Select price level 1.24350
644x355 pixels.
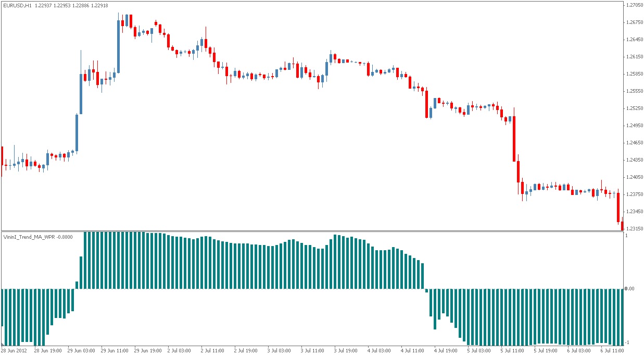click(x=634, y=160)
